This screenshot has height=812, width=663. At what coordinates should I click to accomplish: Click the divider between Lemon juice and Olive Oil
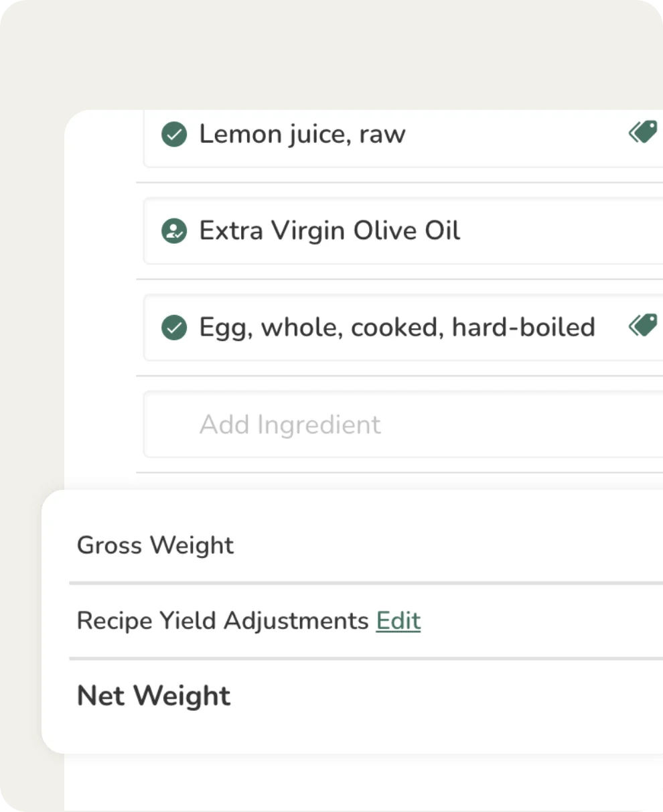pyautogui.click(x=399, y=182)
